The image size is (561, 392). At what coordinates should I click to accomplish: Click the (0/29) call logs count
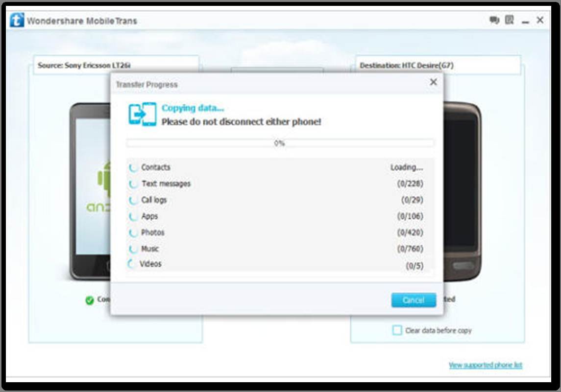412,200
